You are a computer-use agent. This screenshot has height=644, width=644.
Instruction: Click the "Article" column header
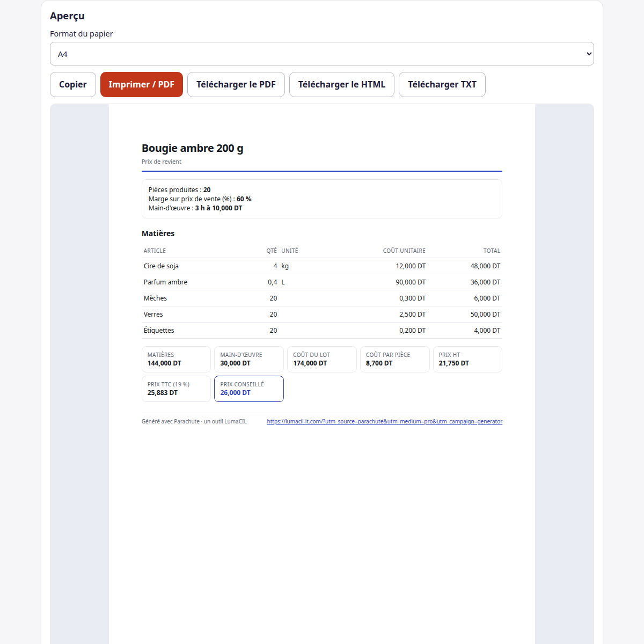pyautogui.click(x=155, y=251)
